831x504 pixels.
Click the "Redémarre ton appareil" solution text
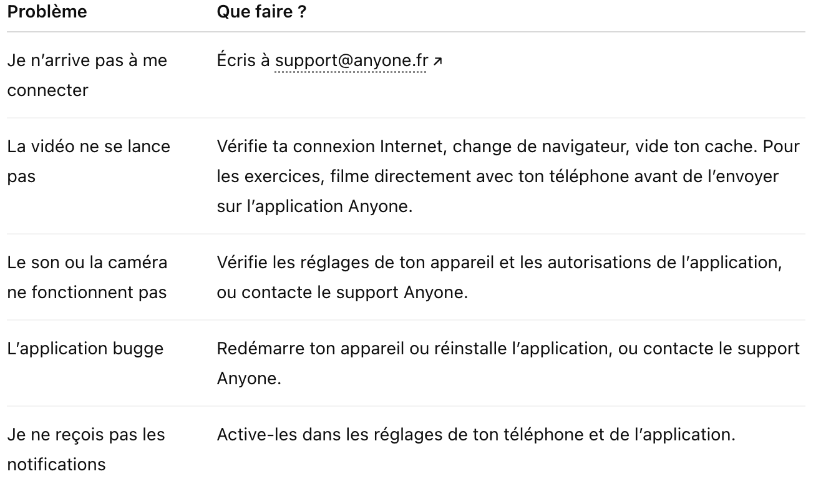point(308,348)
